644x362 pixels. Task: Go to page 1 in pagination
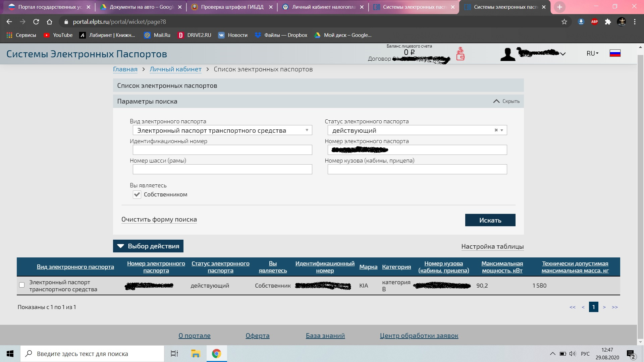(x=593, y=307)
